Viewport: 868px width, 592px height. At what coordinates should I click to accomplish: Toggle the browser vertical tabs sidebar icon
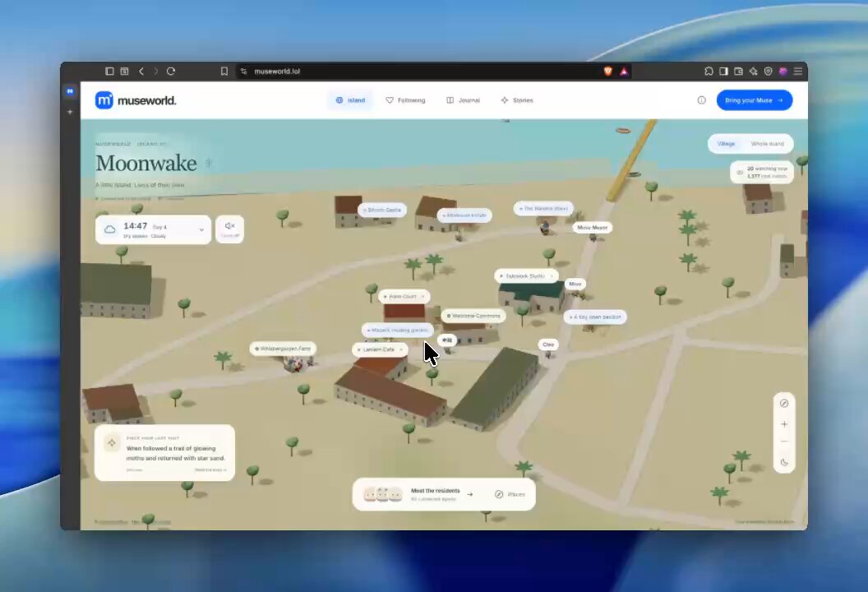point(109,71)
